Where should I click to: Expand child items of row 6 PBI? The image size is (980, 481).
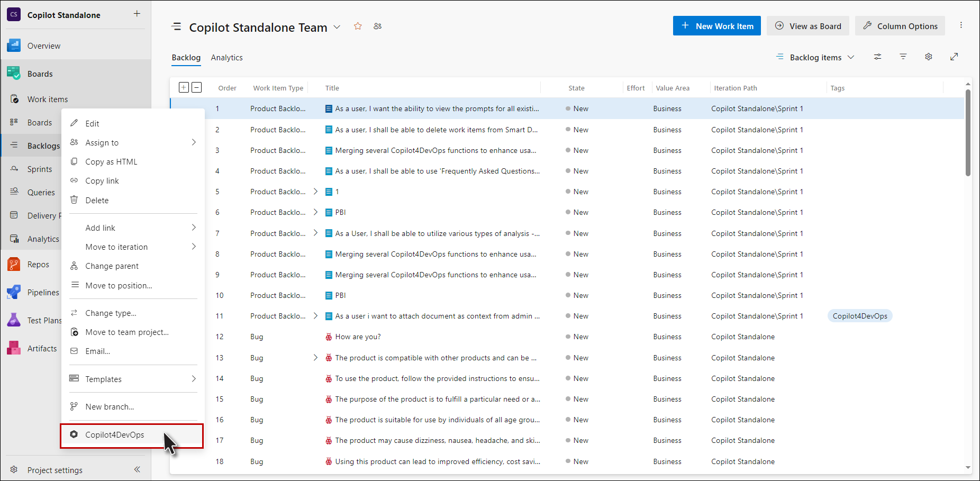[315, 212]
